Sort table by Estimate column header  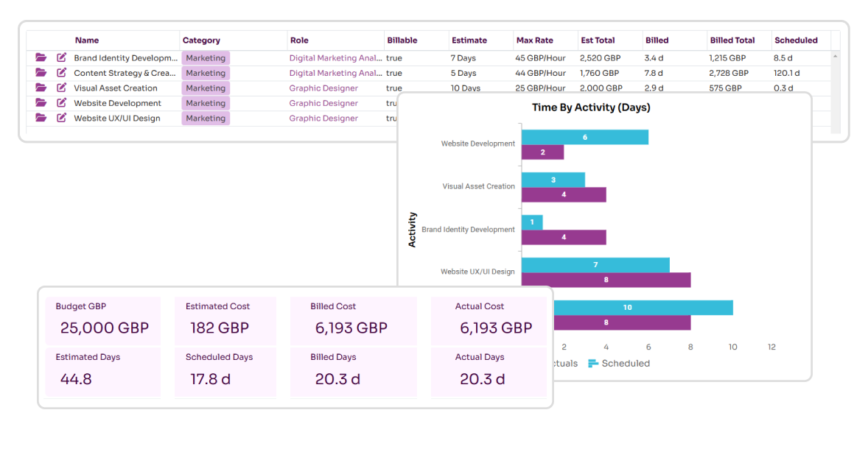[x=469, y=40]
